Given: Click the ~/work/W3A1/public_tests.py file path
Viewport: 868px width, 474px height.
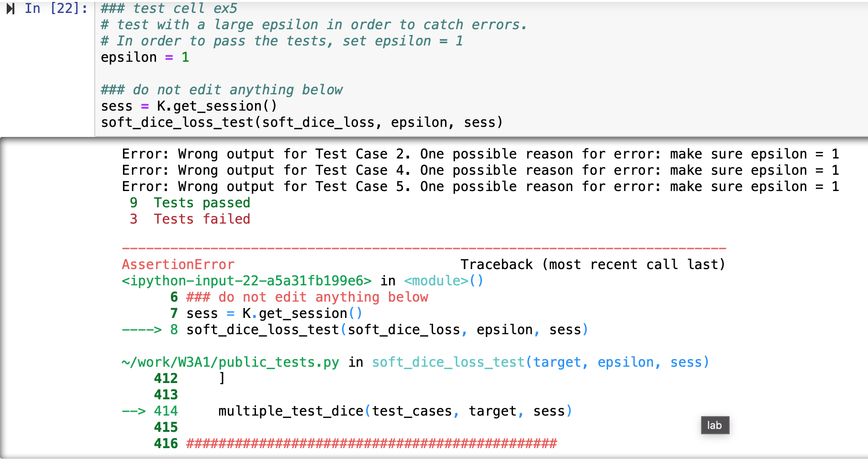Looking at the screenshot, I should click(x=231, y=362).
